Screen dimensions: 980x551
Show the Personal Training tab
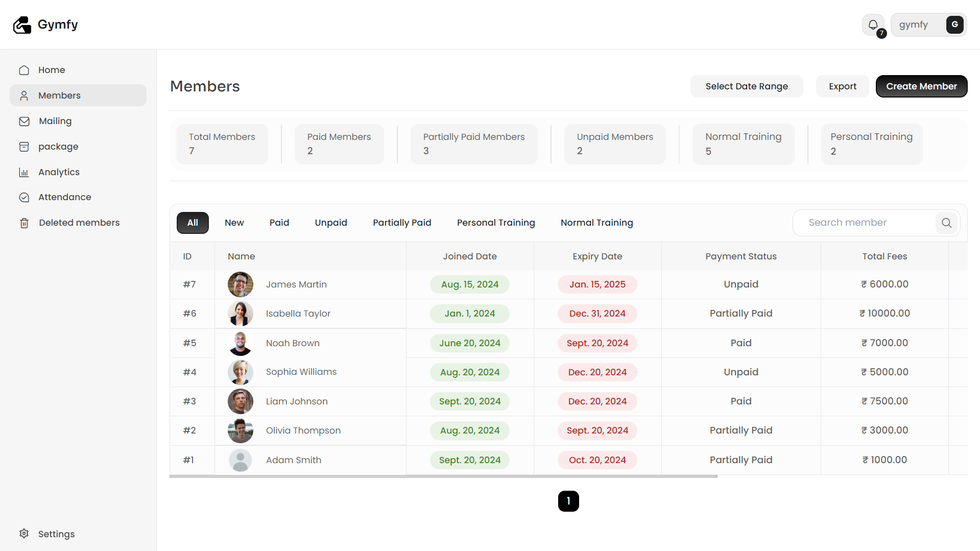[495, 223]
